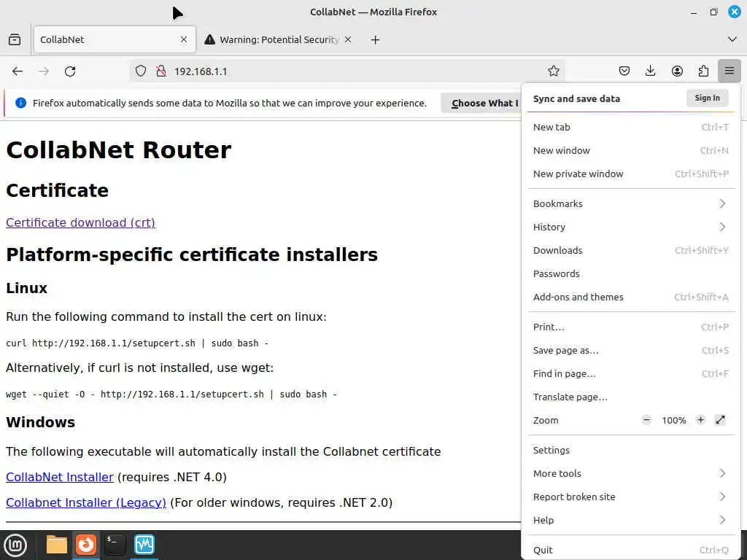Open Certificate download (crt) link
The width and height of the screenshot is (747, 560).
pyautogui.click(x=80, y=223)
